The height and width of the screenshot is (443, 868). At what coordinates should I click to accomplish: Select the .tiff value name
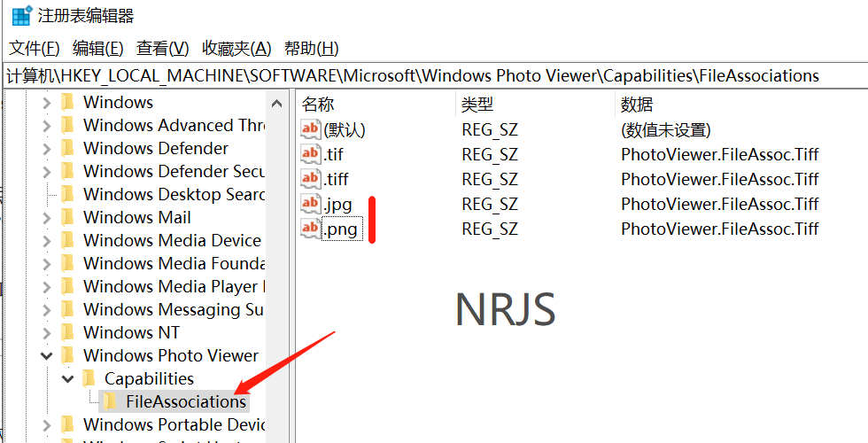[336, 179]
